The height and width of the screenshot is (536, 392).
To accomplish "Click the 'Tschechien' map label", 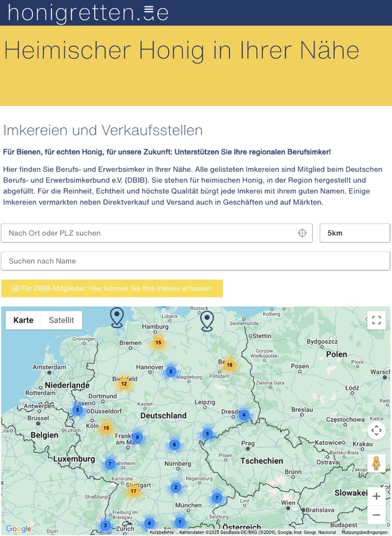I will pos(261,461).
